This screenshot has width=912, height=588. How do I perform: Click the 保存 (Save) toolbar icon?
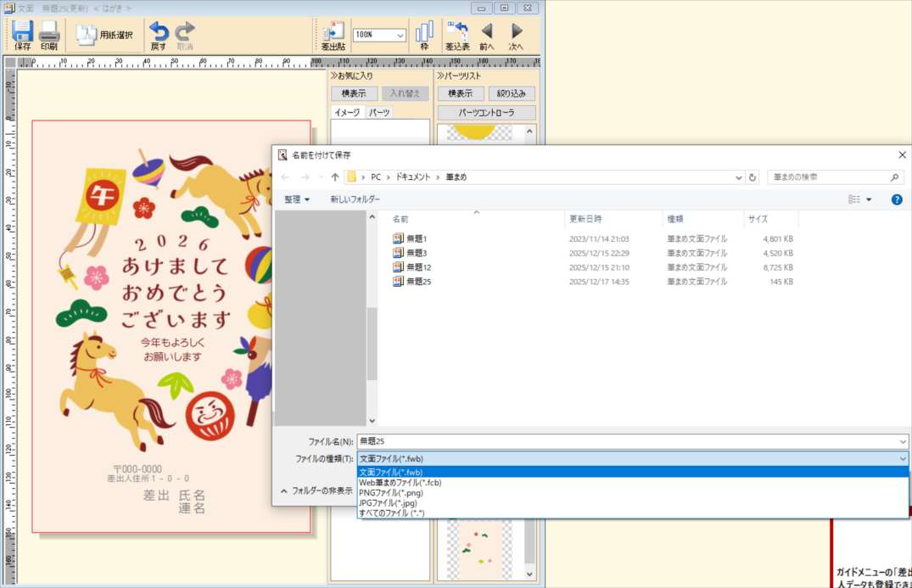(22, 35)
